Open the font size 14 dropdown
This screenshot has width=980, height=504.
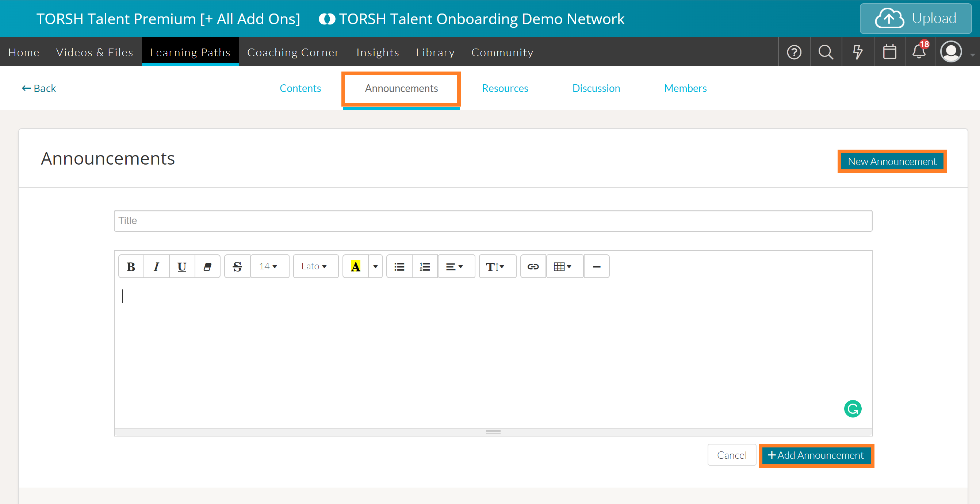pos(269,267)
